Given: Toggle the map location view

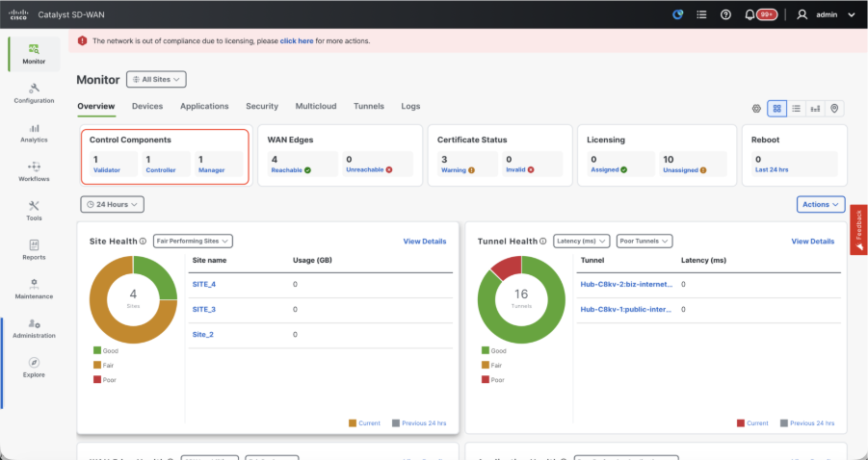Looking at the screenshot, I should [834, 109].
